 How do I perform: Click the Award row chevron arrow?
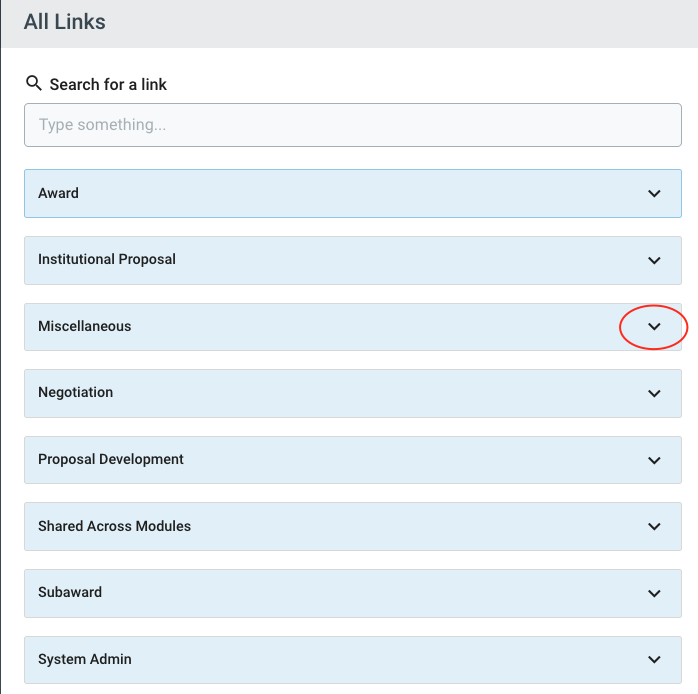tap(654, 193)
